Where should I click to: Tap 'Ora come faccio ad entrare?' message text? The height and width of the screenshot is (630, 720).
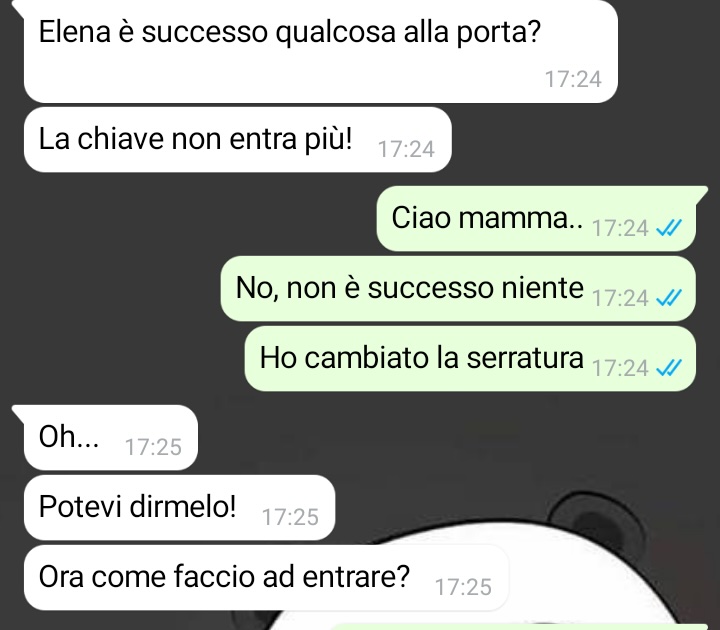pos(224,577)
